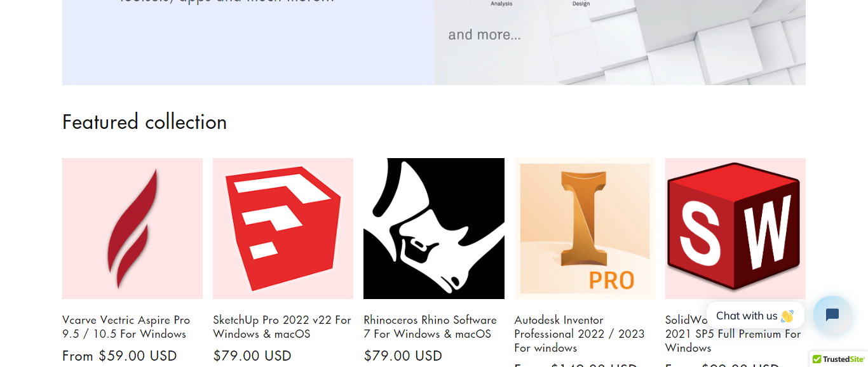This screenshot has width=868, height=367.
Task: Click Rhinoceros $79.00 USD price label
Action: click(403, 356)
